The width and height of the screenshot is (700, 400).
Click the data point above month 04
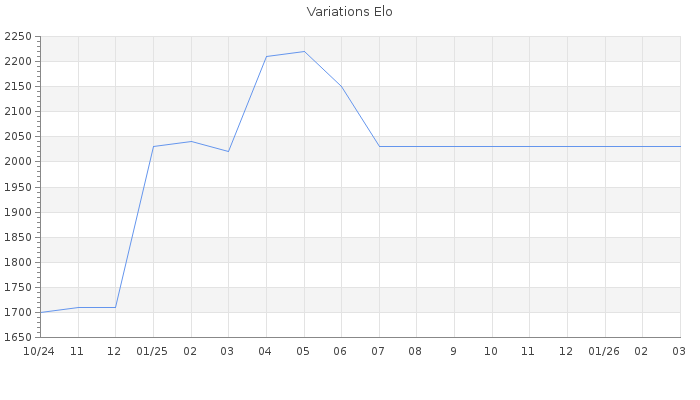[x=266, y=56]
